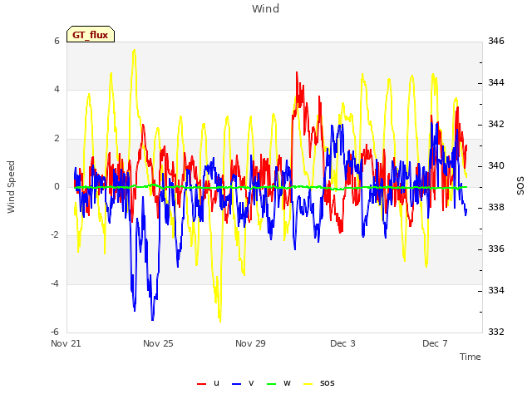This screenshot has width=532, height=399.
Task: Click the GT_flux label tag
Action: tap(91, 34)
